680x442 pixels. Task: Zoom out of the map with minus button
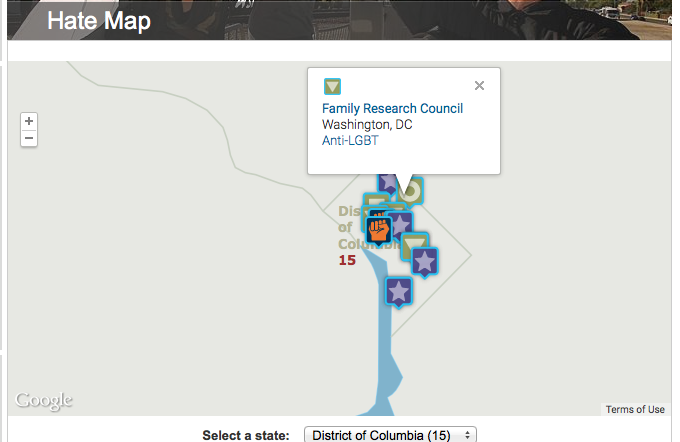(x=29, y=138)
